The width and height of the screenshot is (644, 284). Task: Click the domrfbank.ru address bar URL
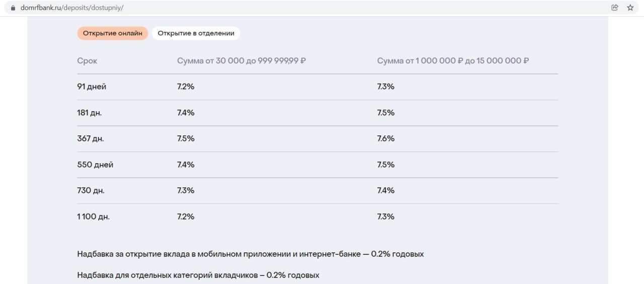click(72, 8)
